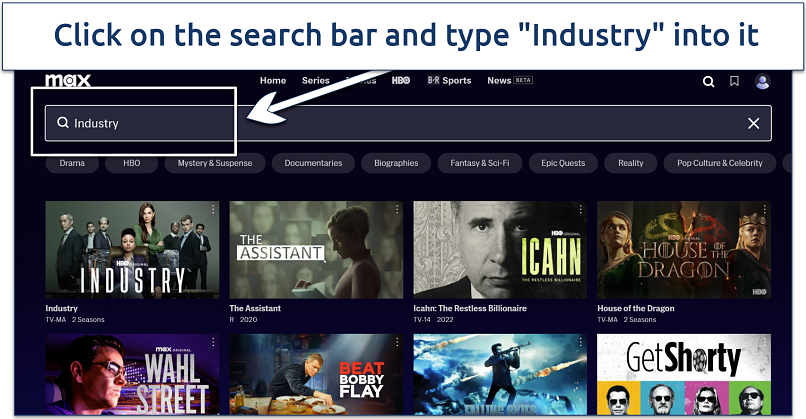Go to Series tab
The image size is (806, 419).
click(316, 81)
